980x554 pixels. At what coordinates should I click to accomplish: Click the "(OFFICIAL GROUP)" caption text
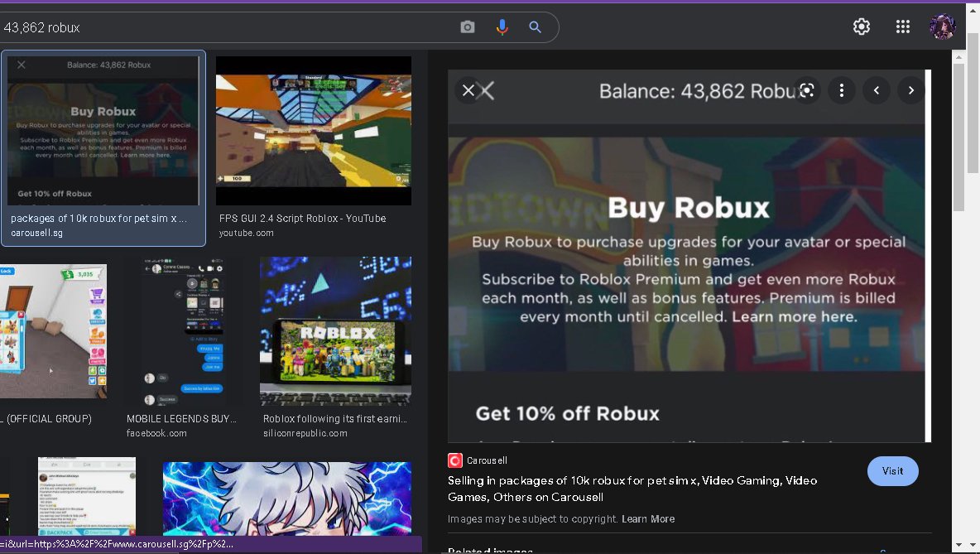click(47, 418)
